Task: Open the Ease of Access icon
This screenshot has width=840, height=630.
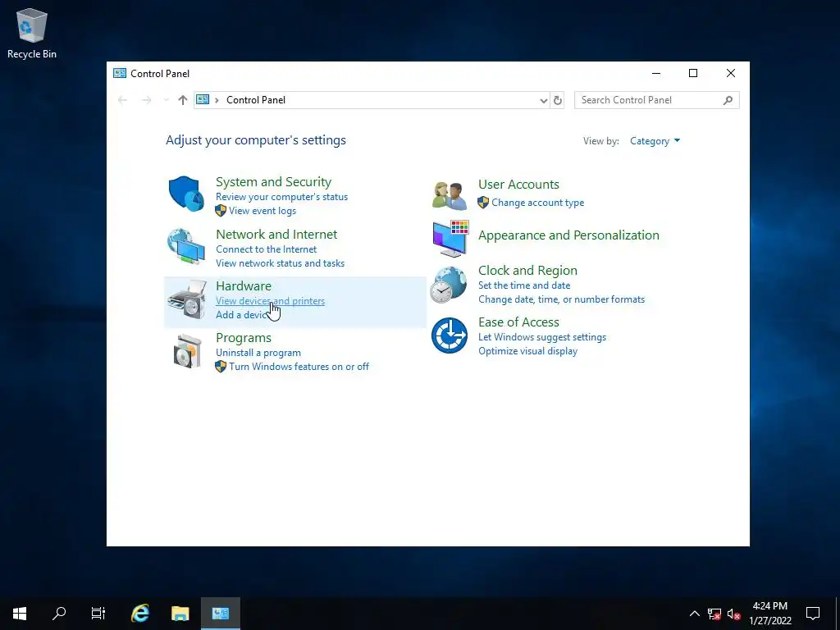Action: 450,336
